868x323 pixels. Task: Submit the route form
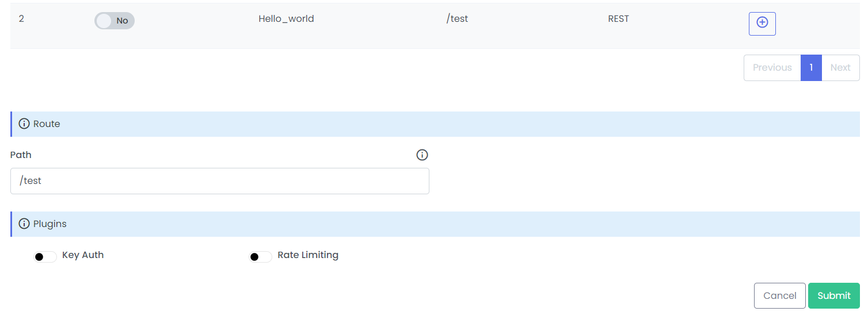click(834, 295)
